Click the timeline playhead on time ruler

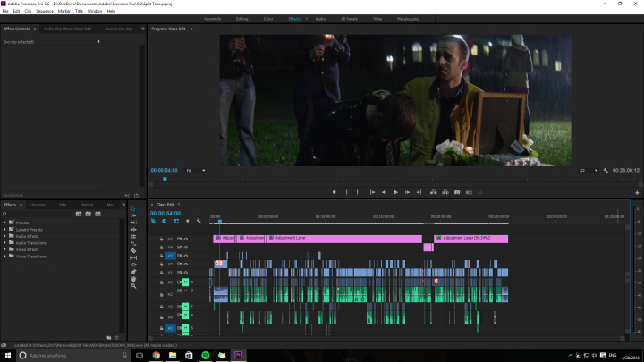[x=220, y=222]
